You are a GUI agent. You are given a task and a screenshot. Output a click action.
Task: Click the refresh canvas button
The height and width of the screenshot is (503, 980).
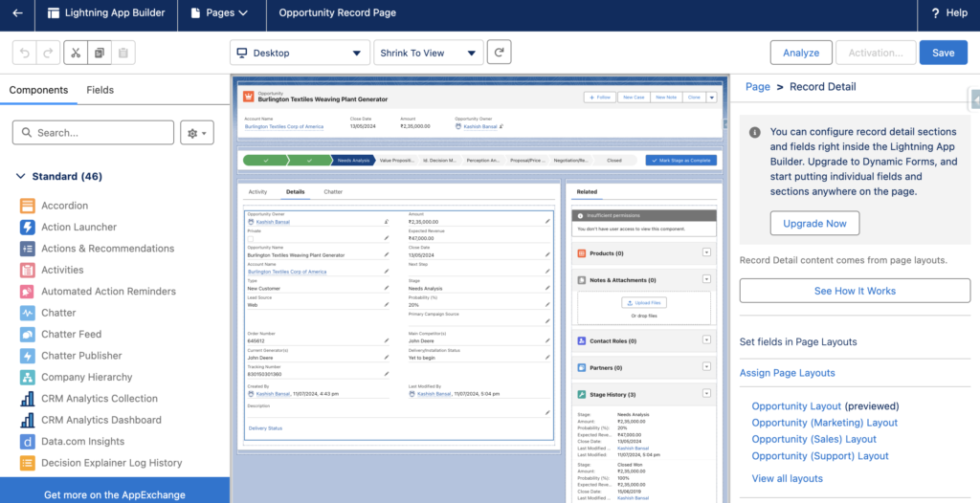tap(500, 53)
